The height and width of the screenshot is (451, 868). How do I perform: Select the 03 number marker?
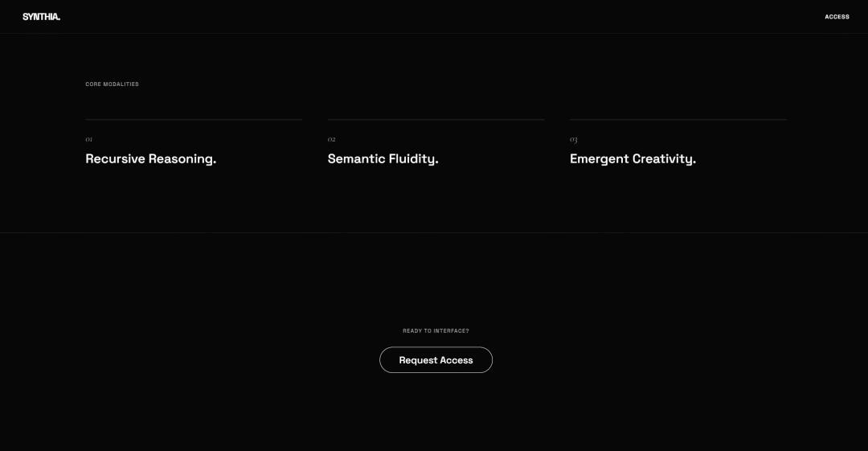[574, 140]
